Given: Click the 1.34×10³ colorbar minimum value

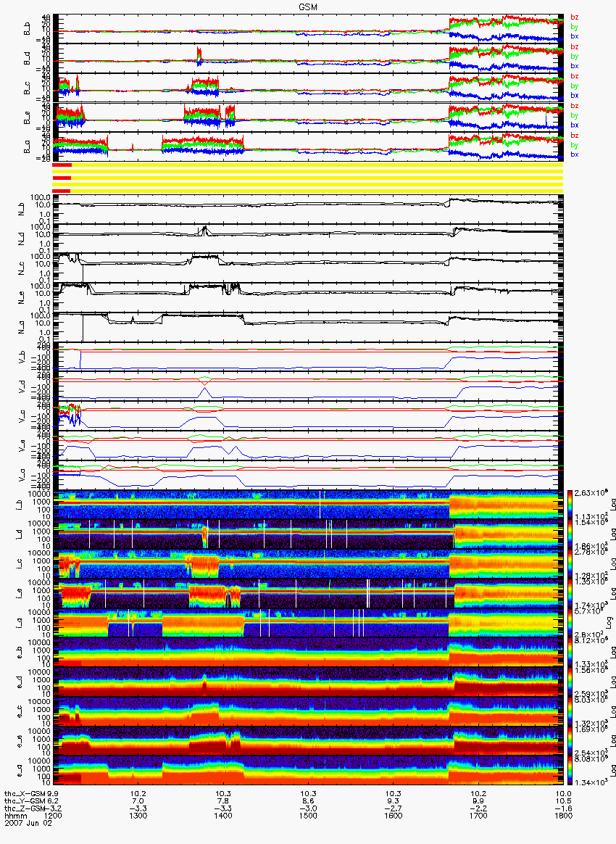Looking at the screenshot, I should pos(590,782).
